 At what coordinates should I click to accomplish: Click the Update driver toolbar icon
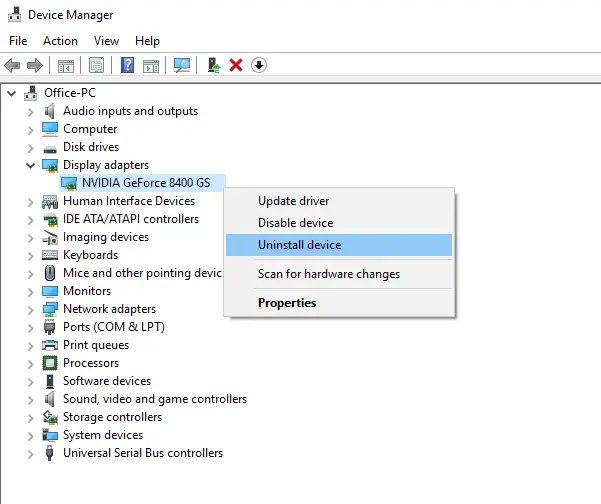point(213,65)
